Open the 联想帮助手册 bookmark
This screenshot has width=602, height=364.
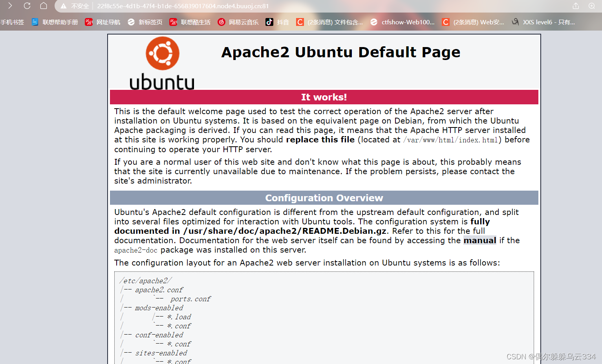click(x=60, y=22)
